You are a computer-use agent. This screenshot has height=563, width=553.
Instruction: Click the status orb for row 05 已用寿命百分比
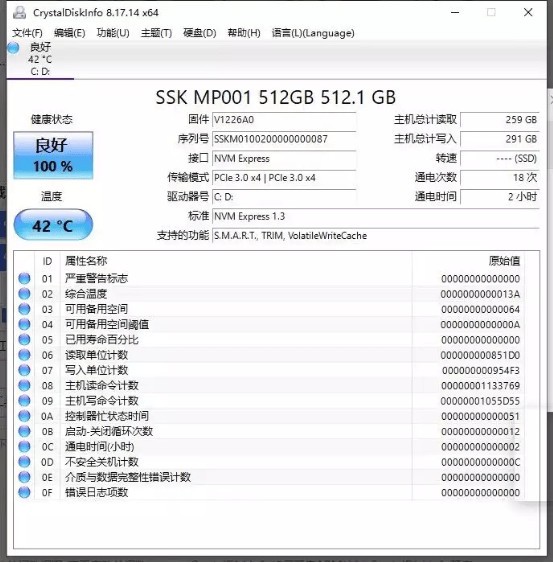(24, 339)
